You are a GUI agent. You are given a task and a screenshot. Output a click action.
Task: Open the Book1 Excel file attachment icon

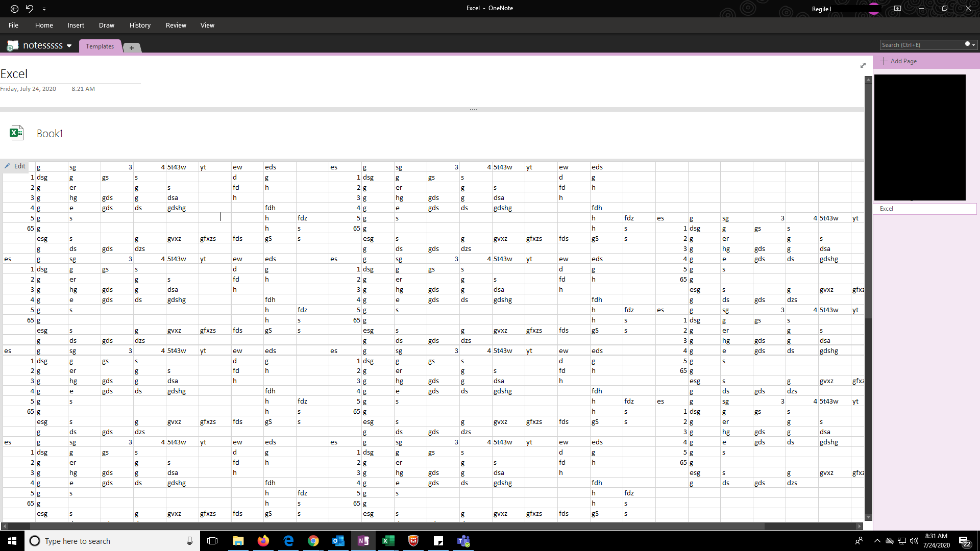(x=16, y=133)
